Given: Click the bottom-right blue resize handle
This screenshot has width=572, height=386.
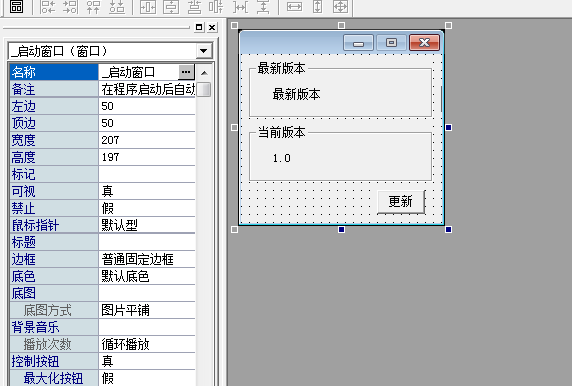Looking at the screenshot, I should click(449, 229).
